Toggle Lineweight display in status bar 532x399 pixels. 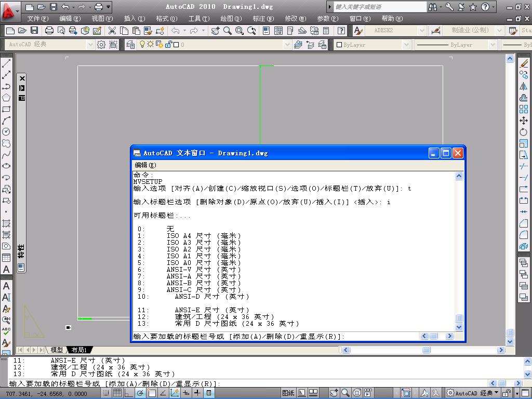(197, 393)
